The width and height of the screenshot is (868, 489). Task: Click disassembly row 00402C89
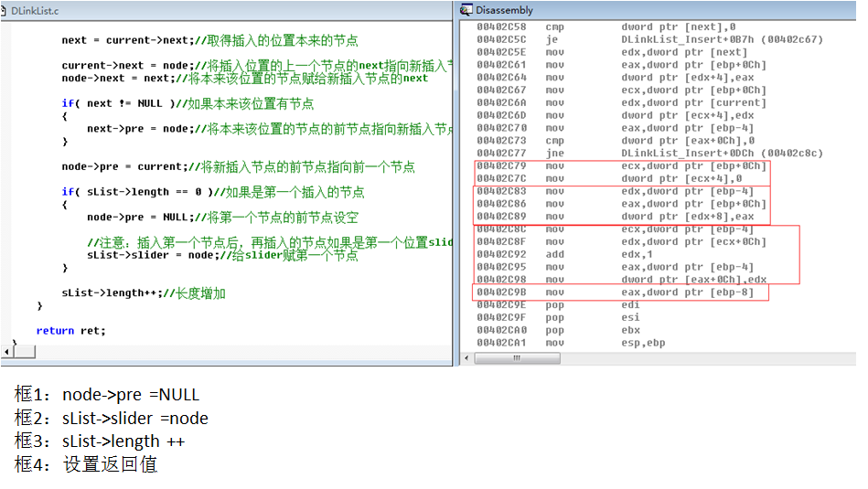point(615,217)
